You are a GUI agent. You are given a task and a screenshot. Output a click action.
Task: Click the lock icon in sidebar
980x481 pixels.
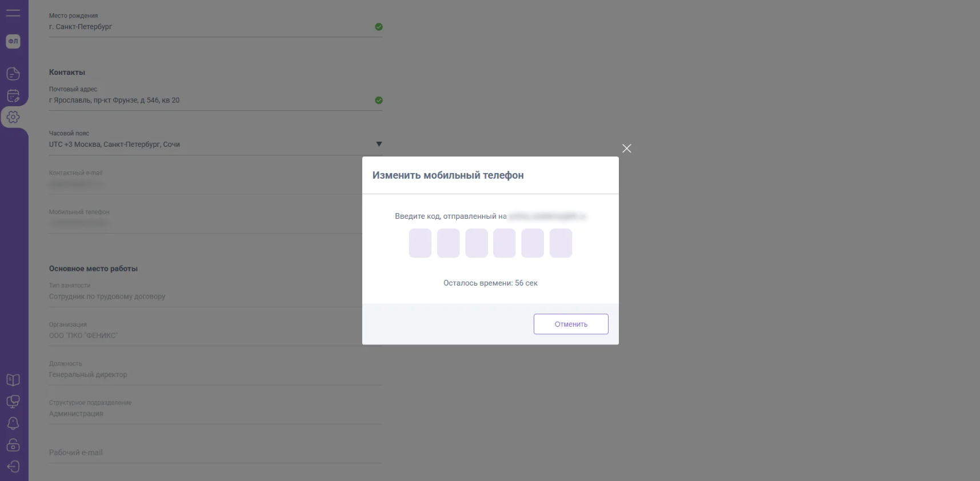(x=13, y=445)
